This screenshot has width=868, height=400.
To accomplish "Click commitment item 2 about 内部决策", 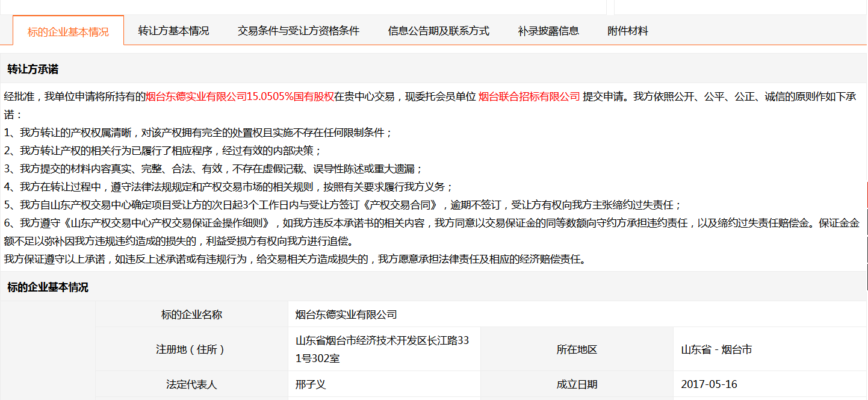I will coord(163,151).
